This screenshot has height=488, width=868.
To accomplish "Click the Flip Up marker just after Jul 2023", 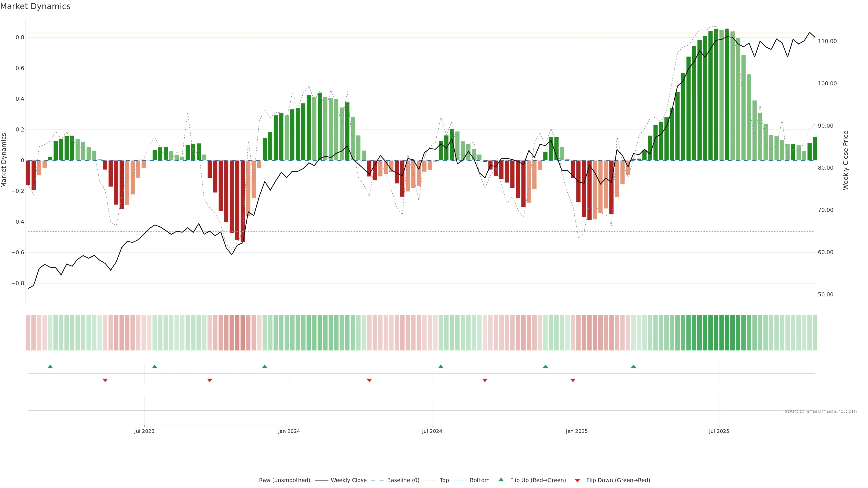I will click(155, 366).
